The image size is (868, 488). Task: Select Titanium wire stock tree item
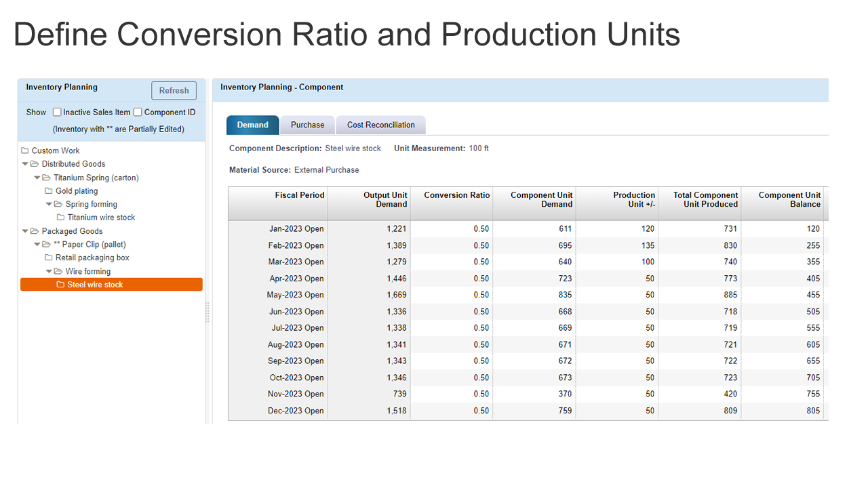[x=101, y=218]
